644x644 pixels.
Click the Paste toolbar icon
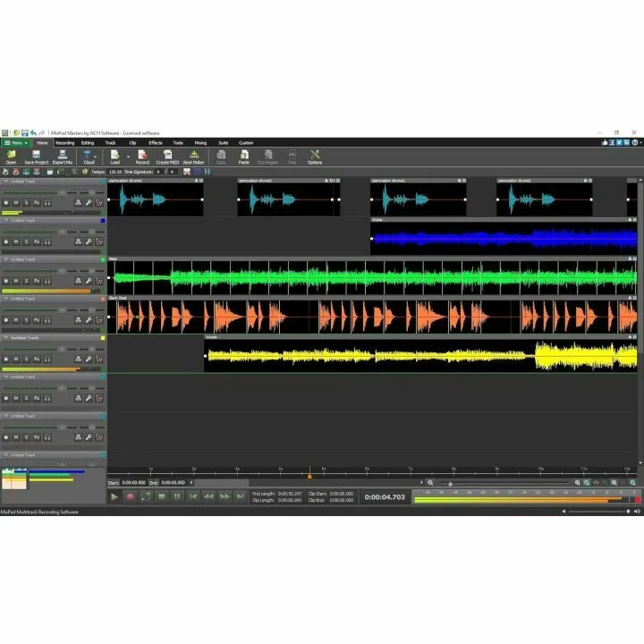click(244, 157)
